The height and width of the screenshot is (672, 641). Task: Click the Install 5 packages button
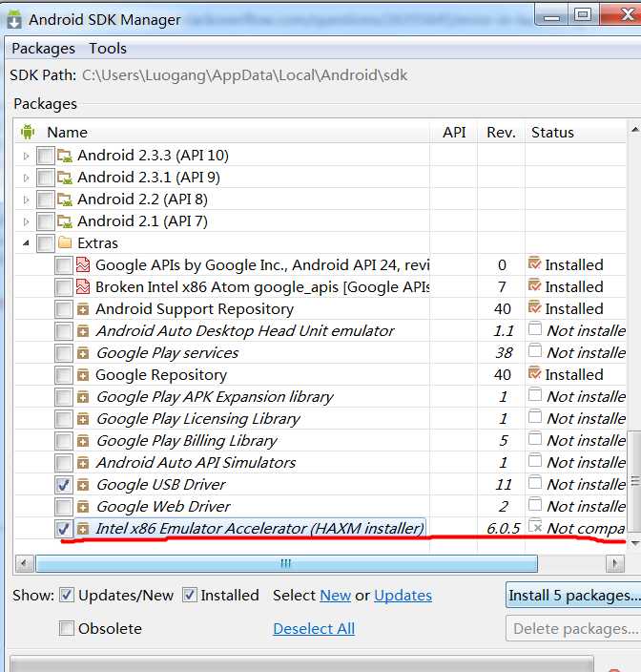(573, 595)
